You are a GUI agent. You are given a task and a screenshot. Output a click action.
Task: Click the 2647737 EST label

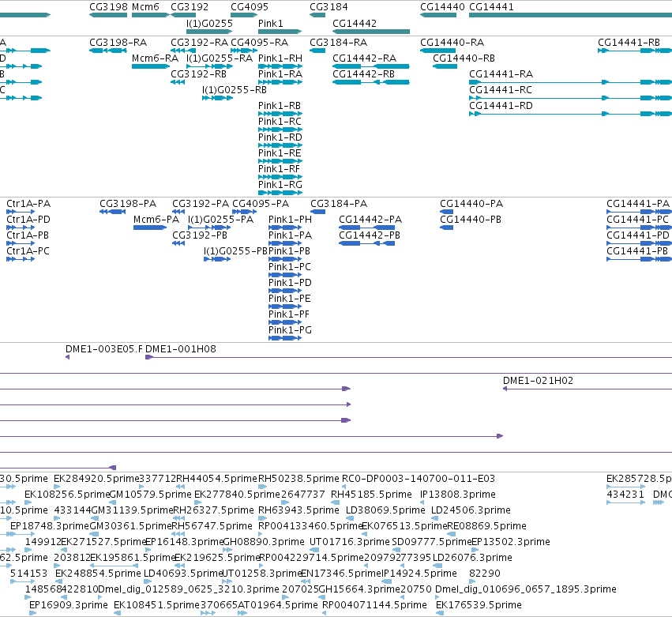pos(303,494)
